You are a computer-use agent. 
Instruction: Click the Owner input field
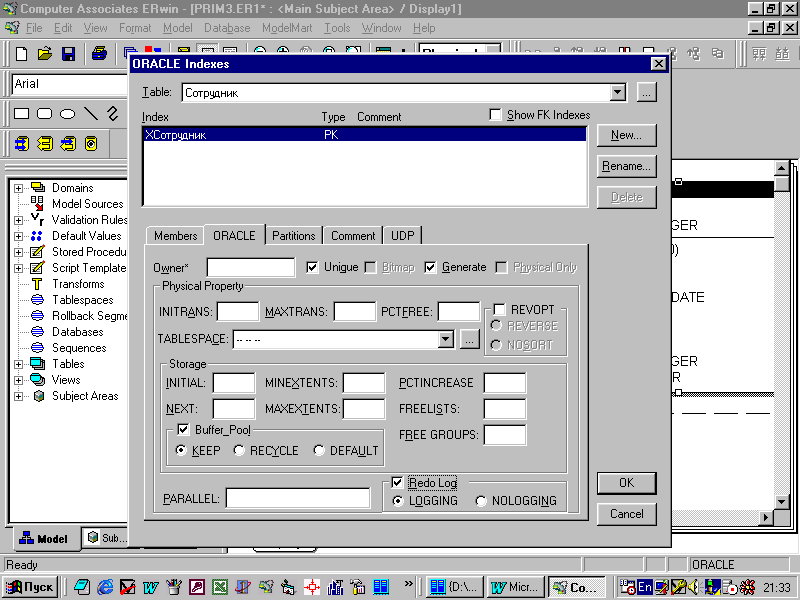251,267
